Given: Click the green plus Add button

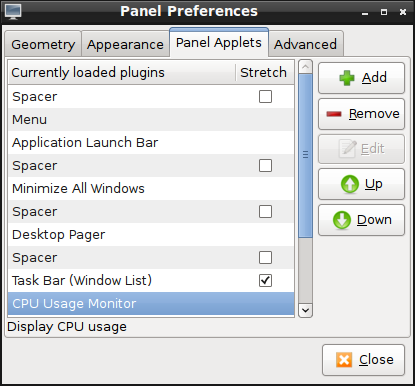Looking at the screenshot, I should [361, 78].
